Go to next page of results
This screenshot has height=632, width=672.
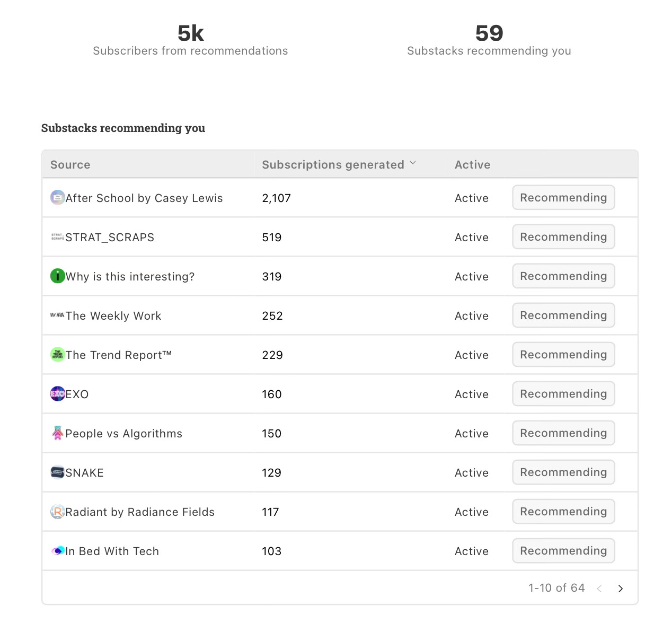point(621,589)
